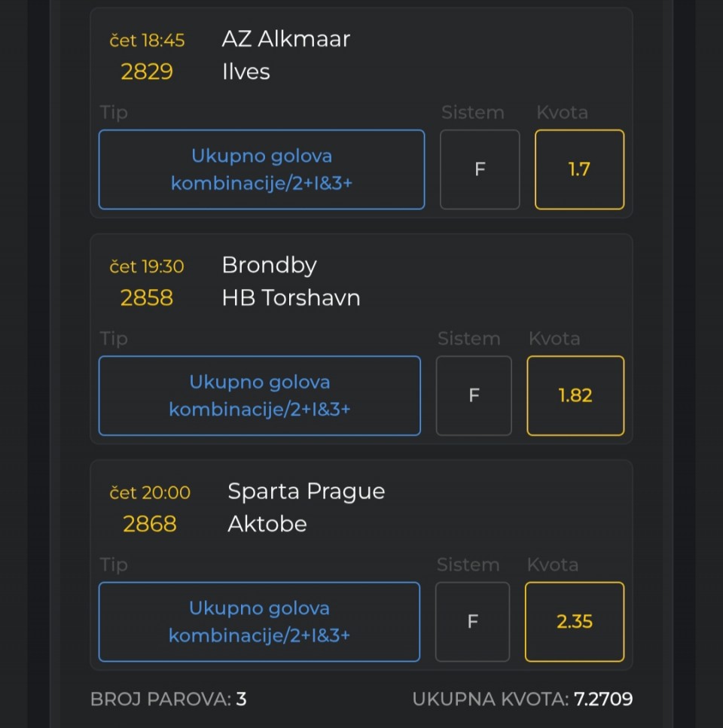
Task: Click the 1.82 odds box
Action: tap(575, 395)
